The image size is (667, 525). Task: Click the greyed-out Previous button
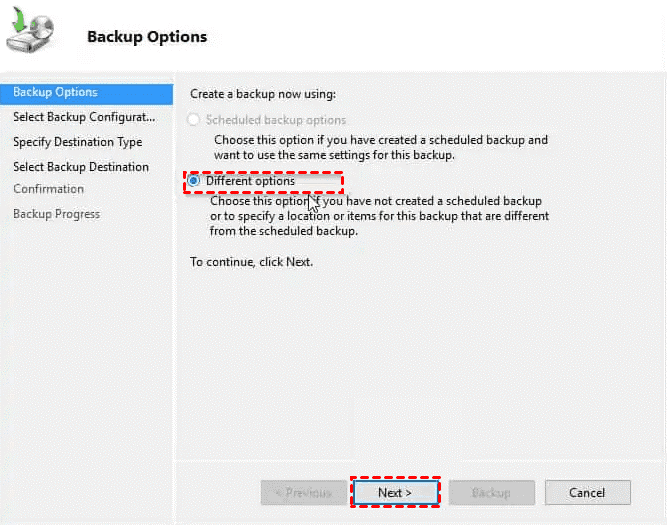click(303, 493)
